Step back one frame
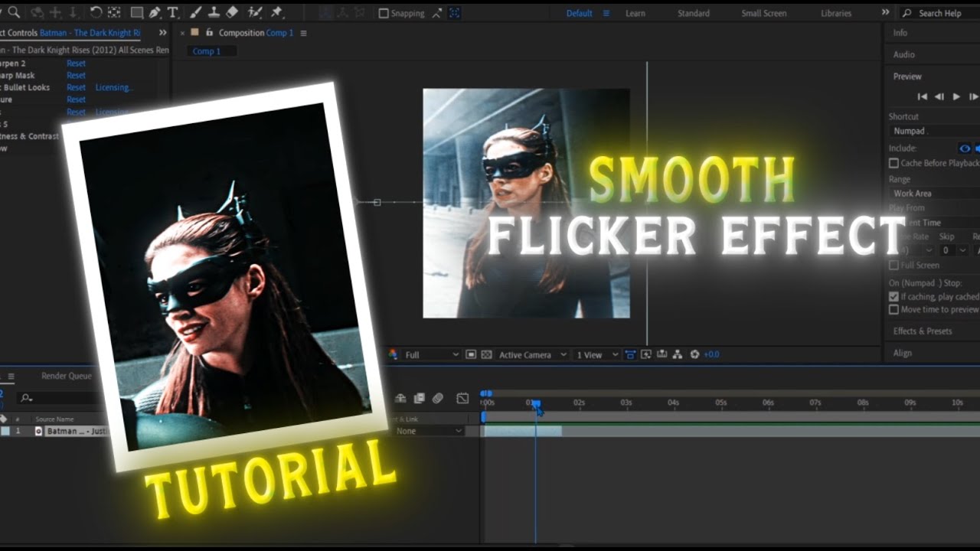Screen dimensions: 980x551 click(x=939, y=96)
